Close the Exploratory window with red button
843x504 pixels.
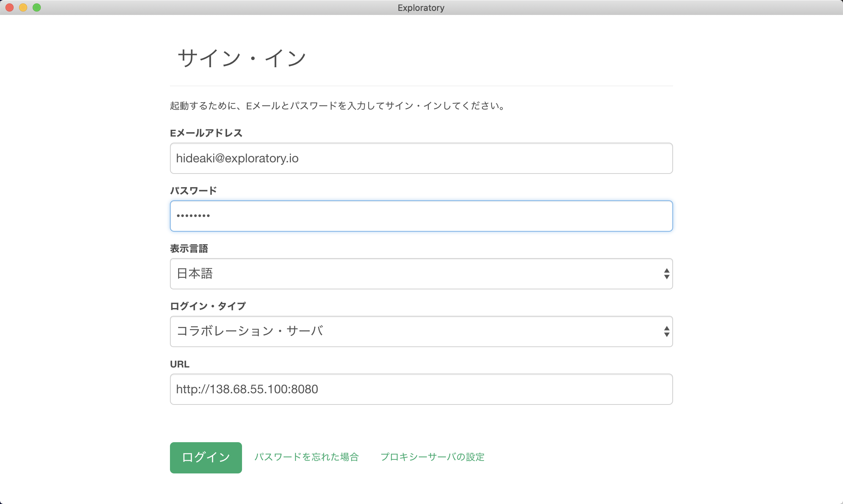click(10, 7)
